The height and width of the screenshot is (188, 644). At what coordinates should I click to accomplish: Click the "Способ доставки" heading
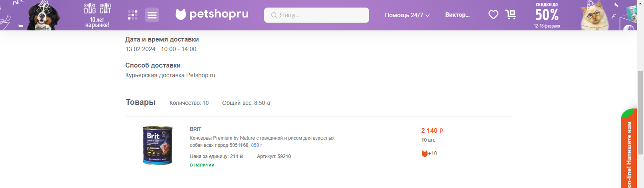(153, 65)
